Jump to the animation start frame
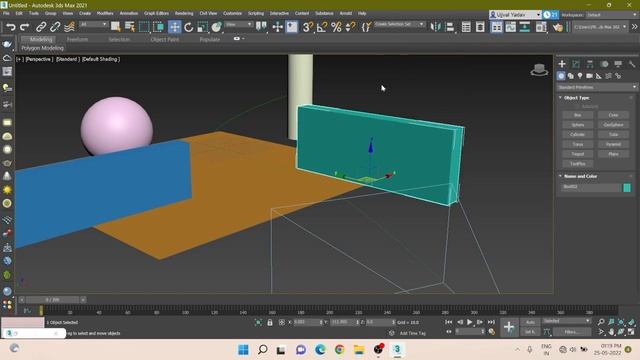Screen dimensions: 640x360 (x=449, y=322)
